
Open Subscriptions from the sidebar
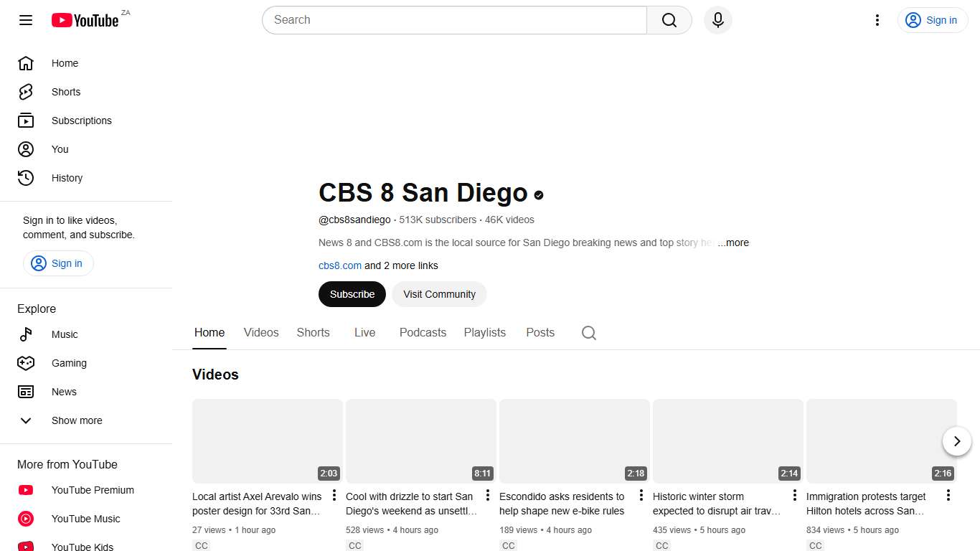(x=81, y=121)
